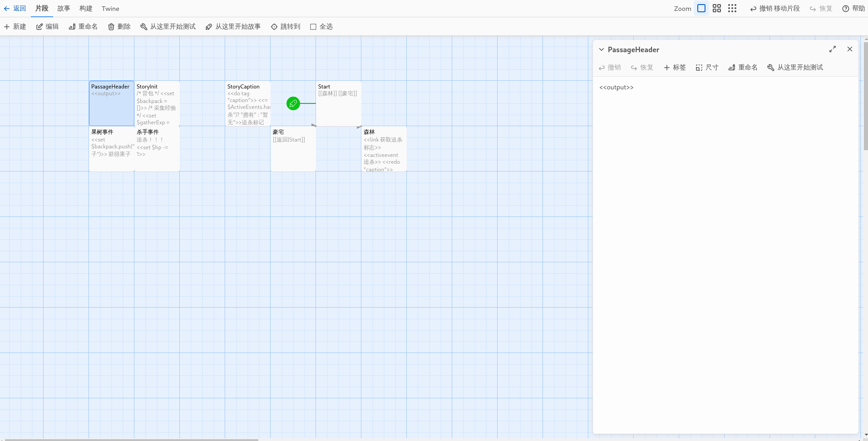Click toolbar 从这里开始测试 wrench button
868x441 pixels.
pos(168,26)
